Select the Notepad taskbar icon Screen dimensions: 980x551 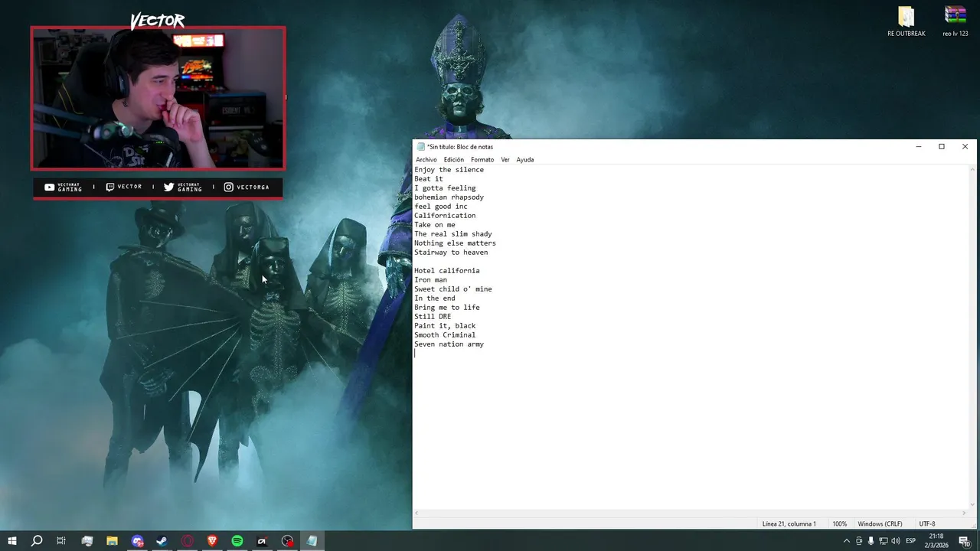coord(312,541)
